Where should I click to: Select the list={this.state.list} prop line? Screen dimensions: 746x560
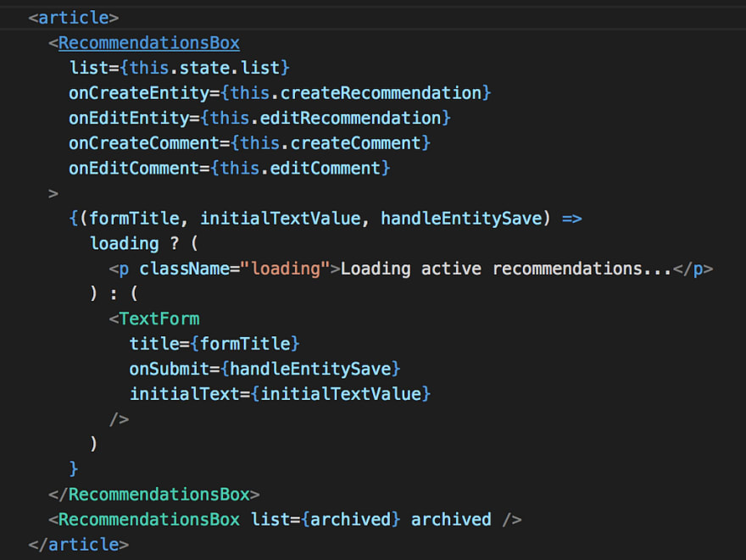[180, 68]
